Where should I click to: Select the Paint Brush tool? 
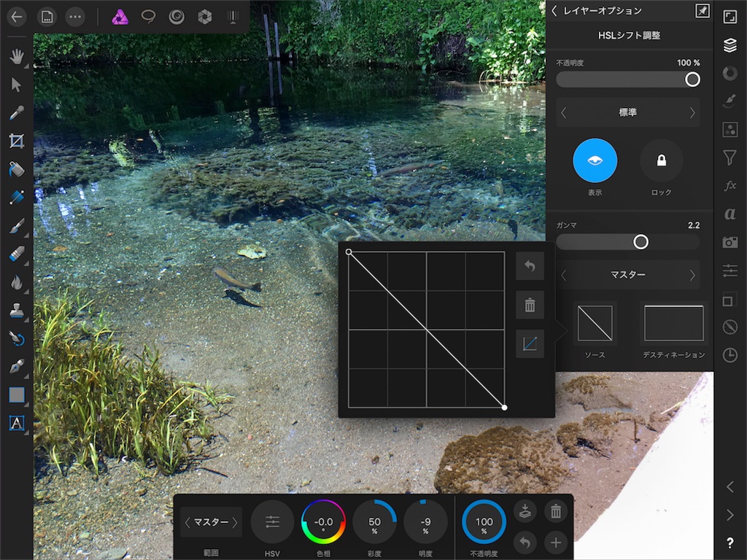click(x=17, y=226)
